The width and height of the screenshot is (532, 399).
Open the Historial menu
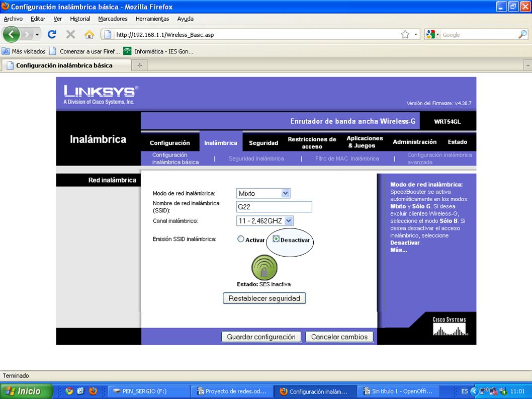pyautogui.click(x=80, y=19)
